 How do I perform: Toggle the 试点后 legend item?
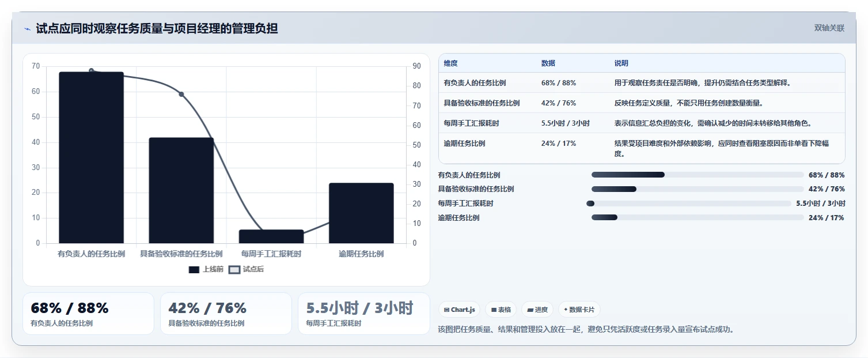[247, 269]
